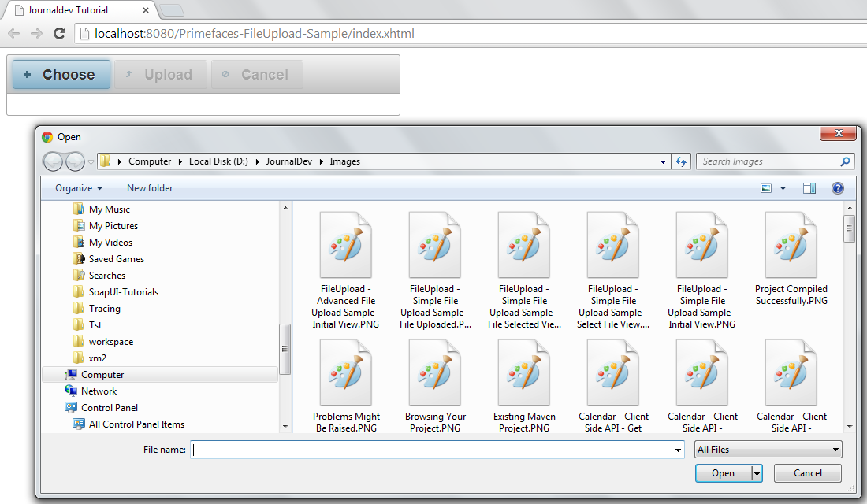Select the workspace folder in the tree
867x504 pixels.
pos(110,342)
